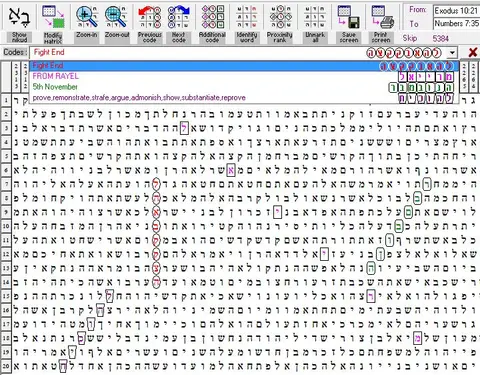Image resolution: width=480 pixels, height=375 pixels.
Task: Click the Show nikud label button
Action: (x=19, y=37)
